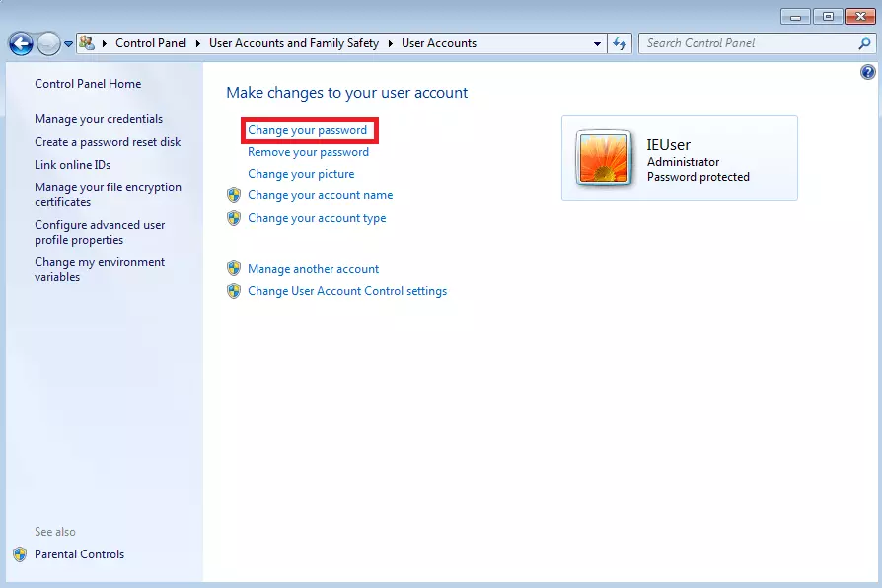Expand the address bar history dropdown
The height and width of the screenshot is (588, 882).
(x=598, y=44)
